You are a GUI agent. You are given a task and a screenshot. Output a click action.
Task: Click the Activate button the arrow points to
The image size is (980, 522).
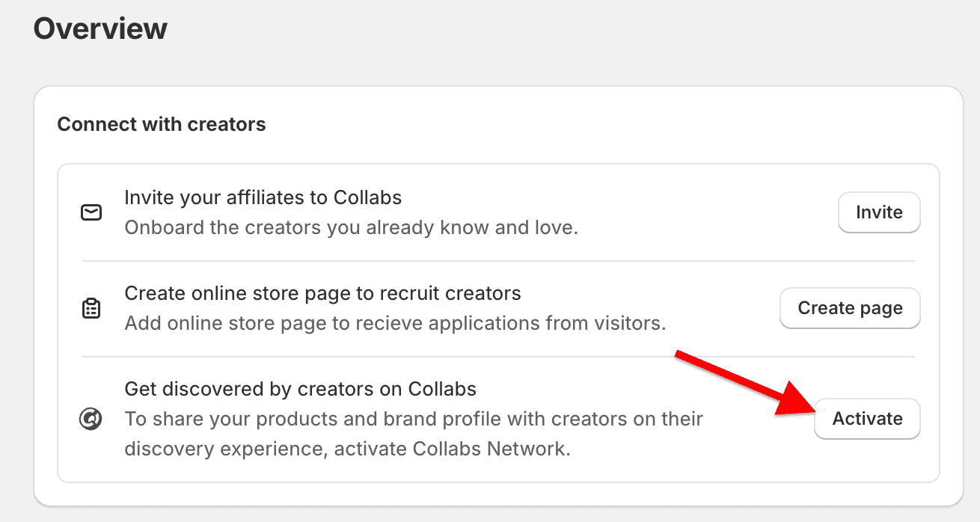(x=867, y=419)
